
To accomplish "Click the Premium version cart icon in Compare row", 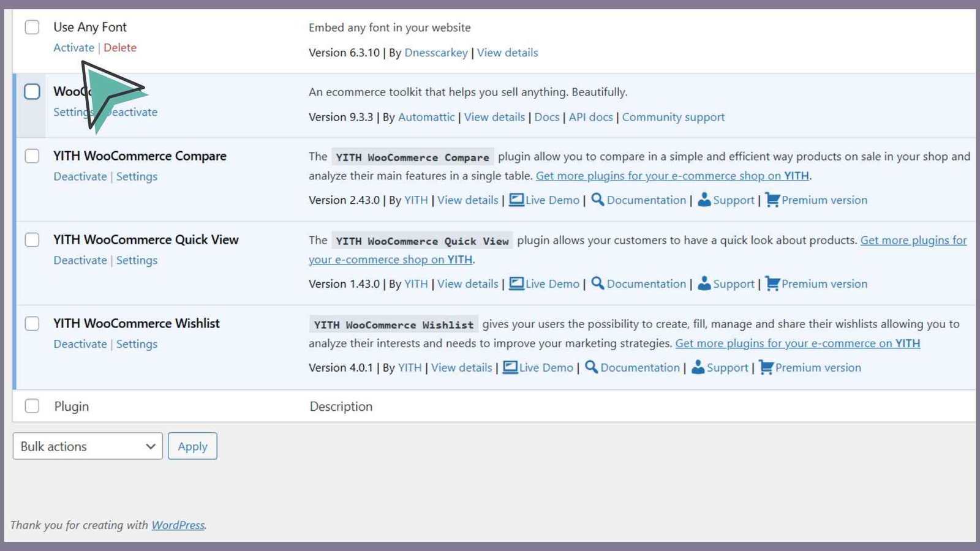I will click(x=772, y=200).
